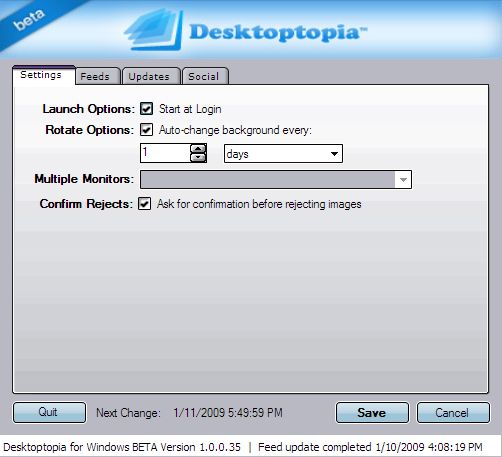502x457 pixels.
Task: Click the Save button
Action: (372, 413)
